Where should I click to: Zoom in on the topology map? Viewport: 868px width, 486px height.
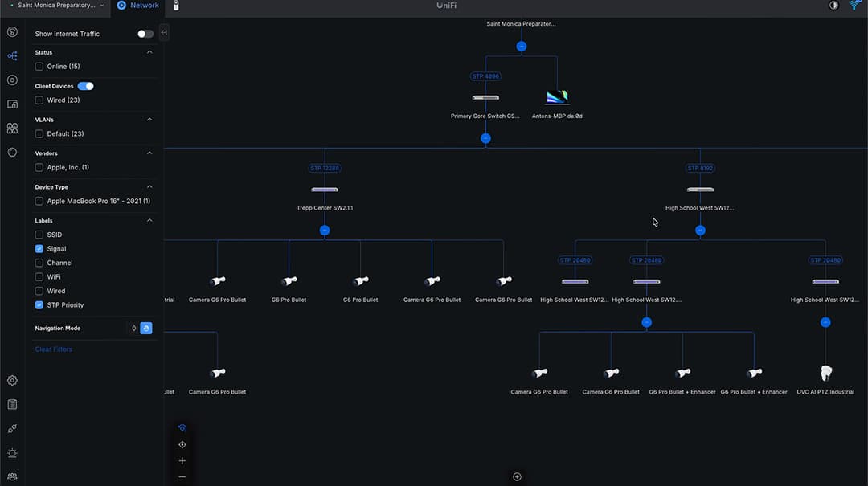[x=182, y=460]
